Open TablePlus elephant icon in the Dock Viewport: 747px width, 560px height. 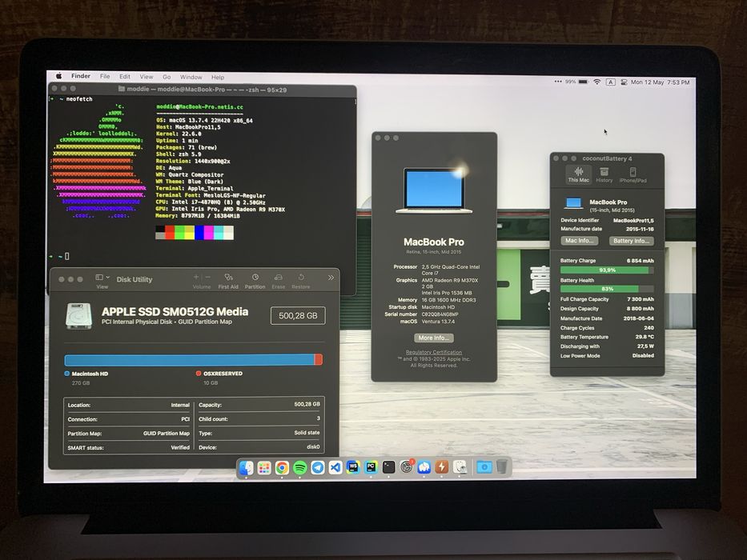click(424, 467)
